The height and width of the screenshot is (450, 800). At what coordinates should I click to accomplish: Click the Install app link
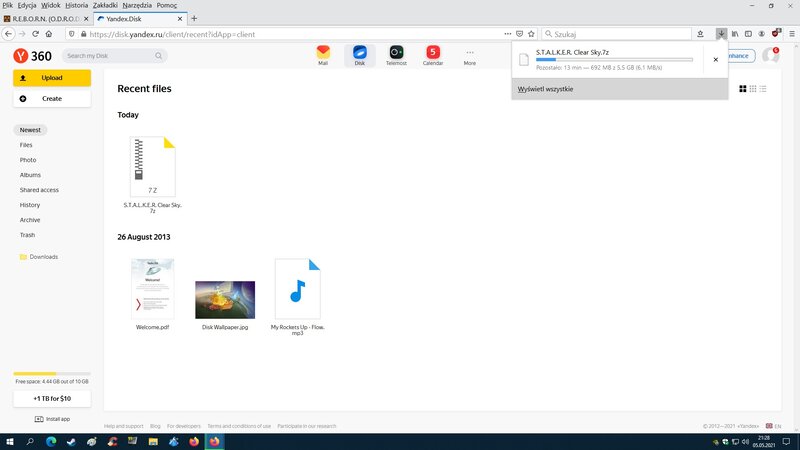(x=52, y=419)
